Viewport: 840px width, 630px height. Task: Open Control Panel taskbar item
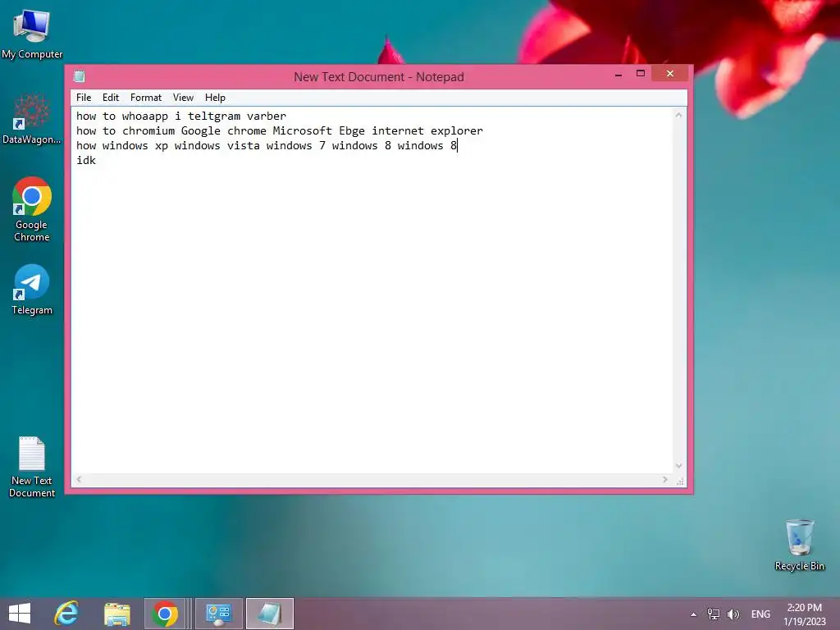click(x=218, y=614)
